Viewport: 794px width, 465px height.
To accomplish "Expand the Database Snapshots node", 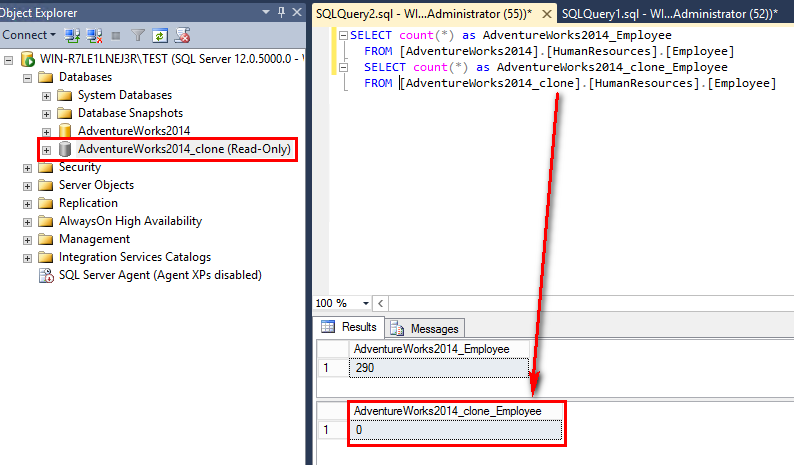I will 46,114.
